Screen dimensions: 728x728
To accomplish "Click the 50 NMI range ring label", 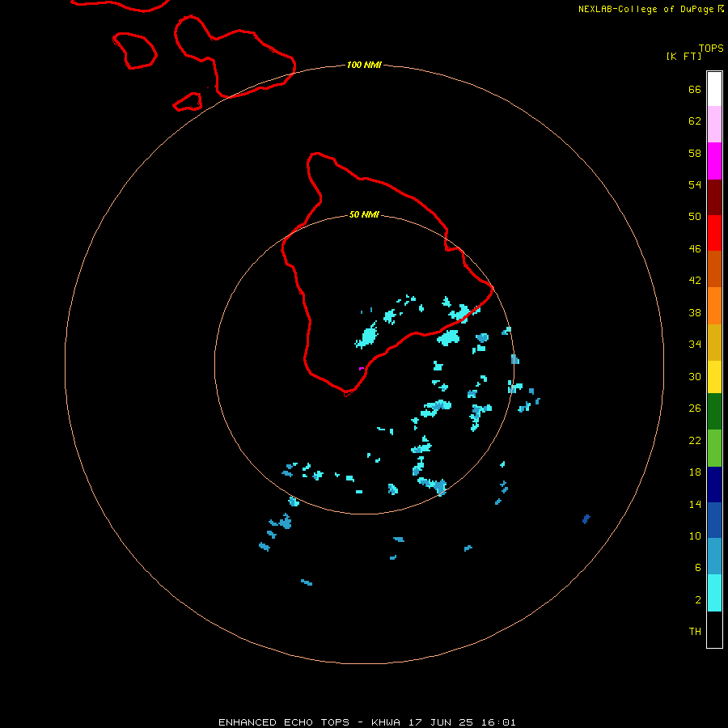I will (364, 214).
